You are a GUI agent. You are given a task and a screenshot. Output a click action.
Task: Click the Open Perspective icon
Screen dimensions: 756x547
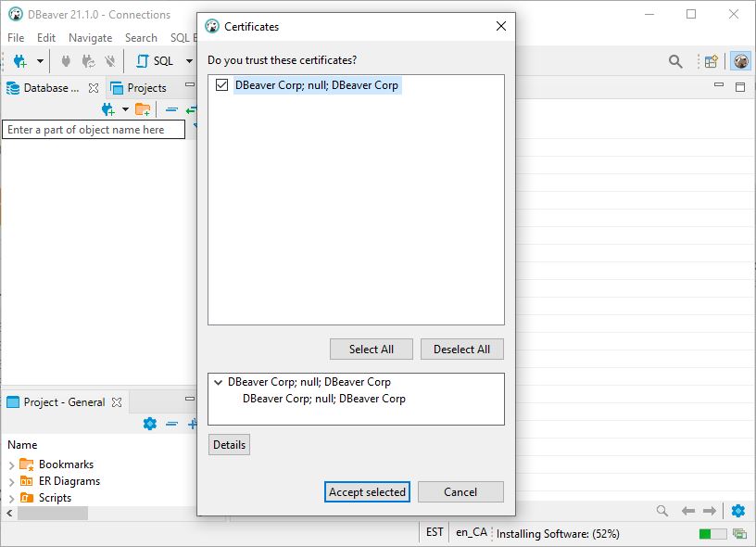712,61
